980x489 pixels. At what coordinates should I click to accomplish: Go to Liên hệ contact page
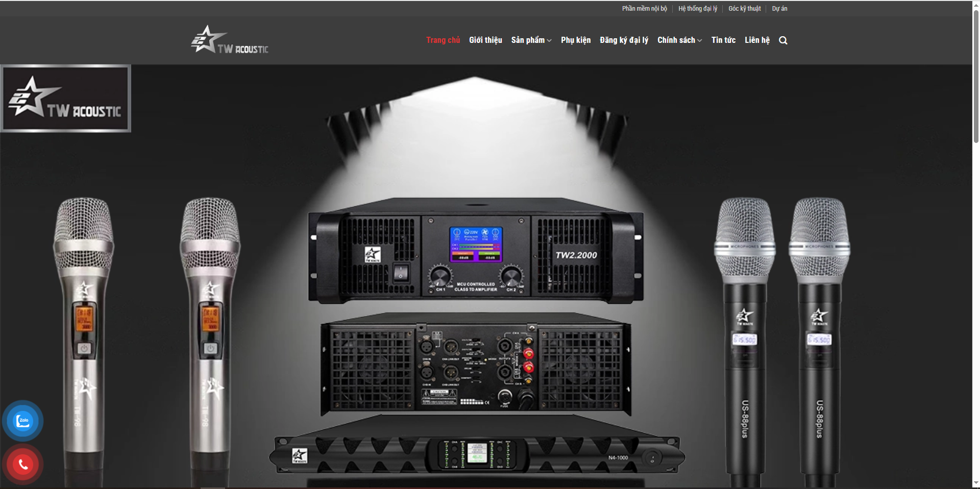click(757, 40)
